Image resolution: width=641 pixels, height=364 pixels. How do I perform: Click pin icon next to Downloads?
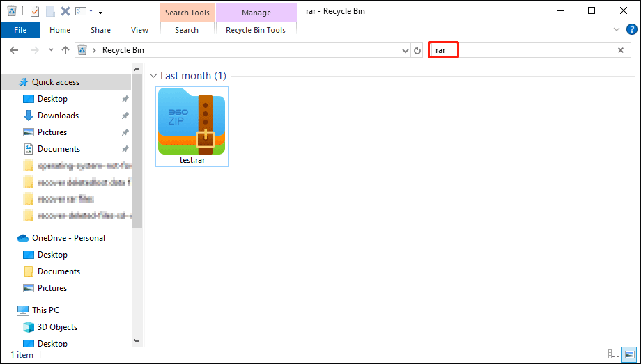(125, 116)
